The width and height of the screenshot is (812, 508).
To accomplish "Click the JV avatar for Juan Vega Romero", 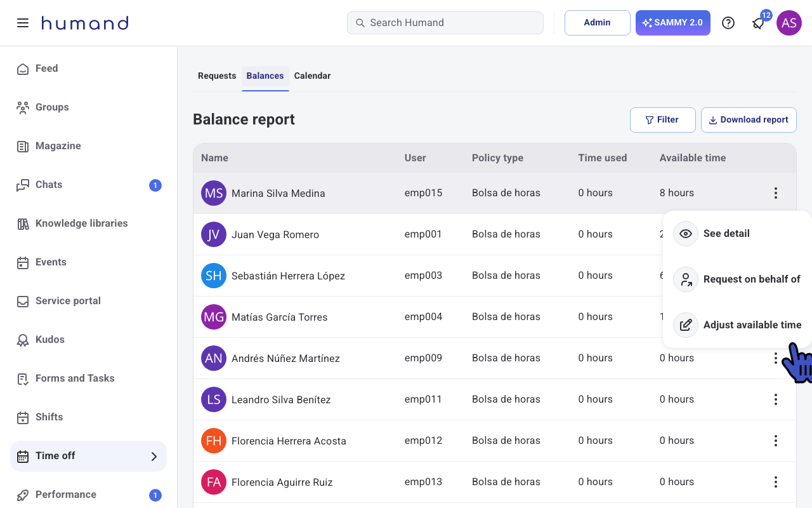I will (214, 234).
